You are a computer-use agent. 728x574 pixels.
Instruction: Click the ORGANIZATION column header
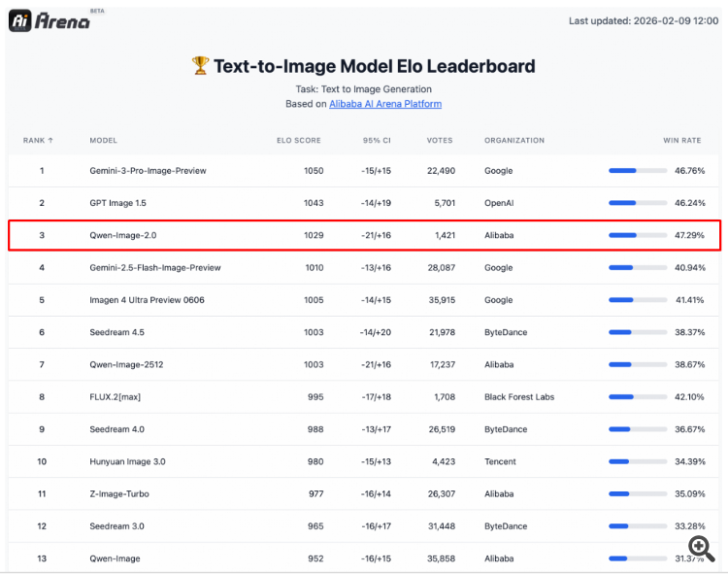(x=514, y=141)
